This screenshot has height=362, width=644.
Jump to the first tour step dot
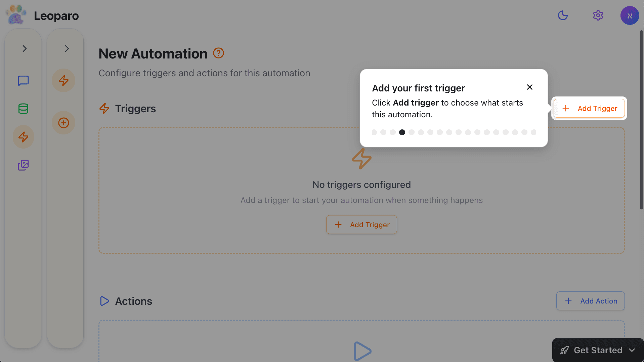(374, 132)
